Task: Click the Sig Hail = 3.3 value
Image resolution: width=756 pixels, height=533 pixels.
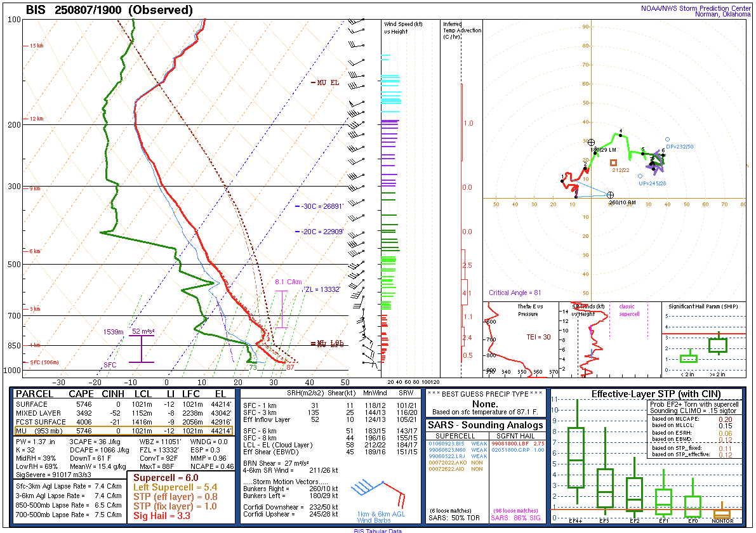Action: tap(162, 516)
